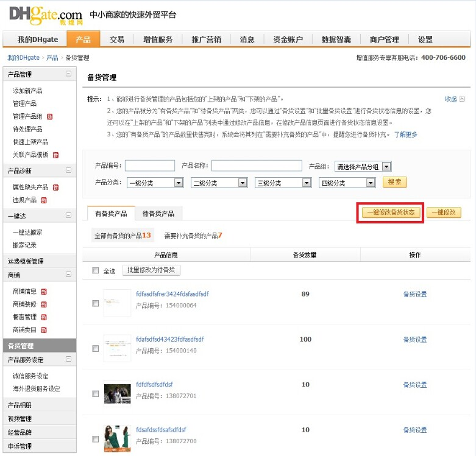Image resolution: width=476 pixels, height=456 pixels.
Task: Click 备货设置 for fdsafdssfdsafsdfdsf
Action: click(415, 430)
